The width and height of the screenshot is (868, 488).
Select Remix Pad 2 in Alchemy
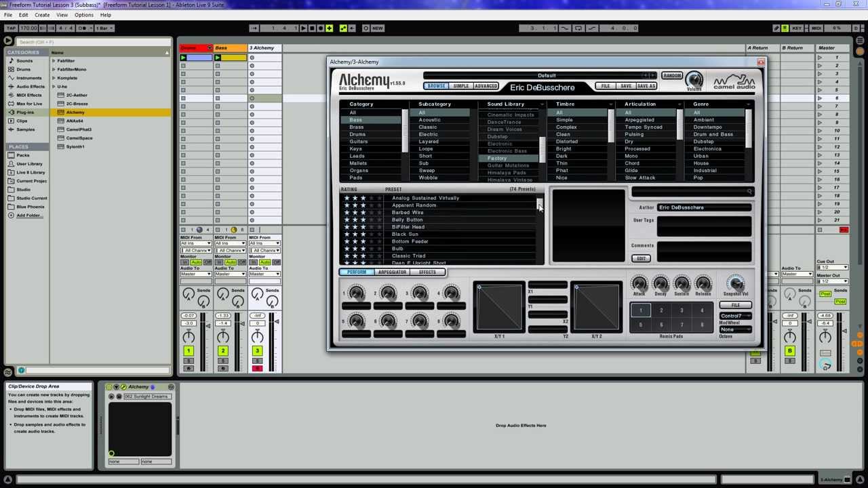point(661,310)
